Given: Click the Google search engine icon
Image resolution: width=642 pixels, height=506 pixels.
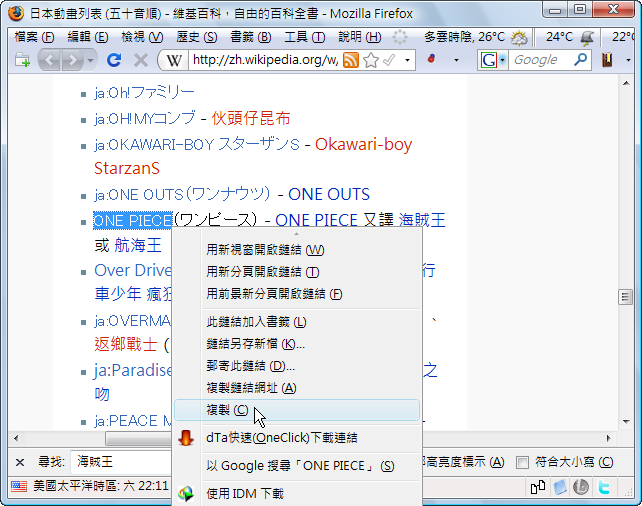Looking at the screenshot, I should 489,60.
